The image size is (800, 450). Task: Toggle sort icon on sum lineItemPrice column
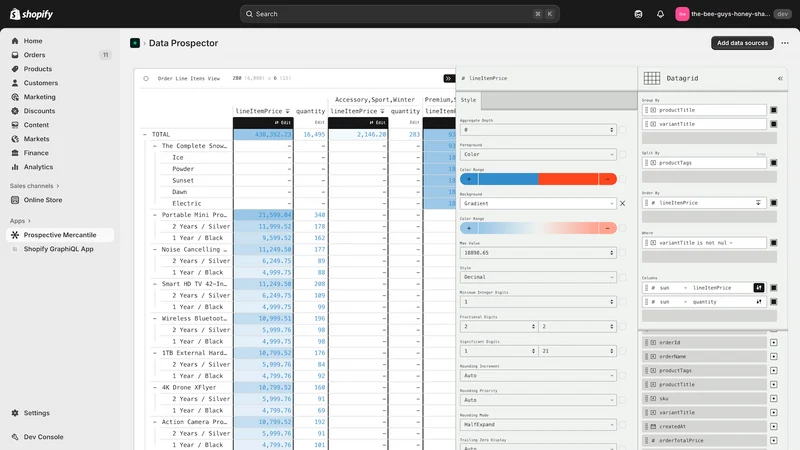pyautogui.click(x=759, y=288)
